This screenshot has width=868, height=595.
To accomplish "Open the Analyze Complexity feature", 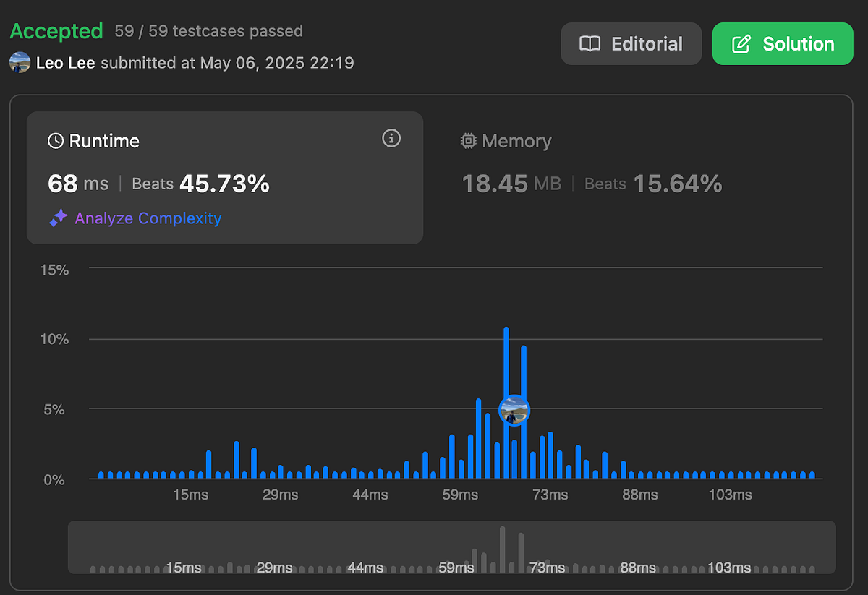I will click(x=148, y=218).
